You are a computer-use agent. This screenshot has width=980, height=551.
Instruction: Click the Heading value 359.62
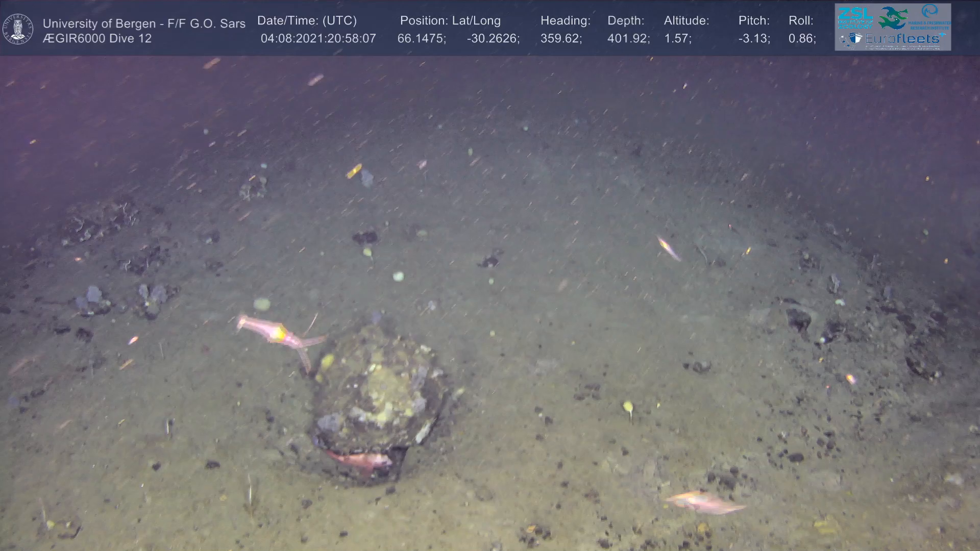[x=561, y=39]
